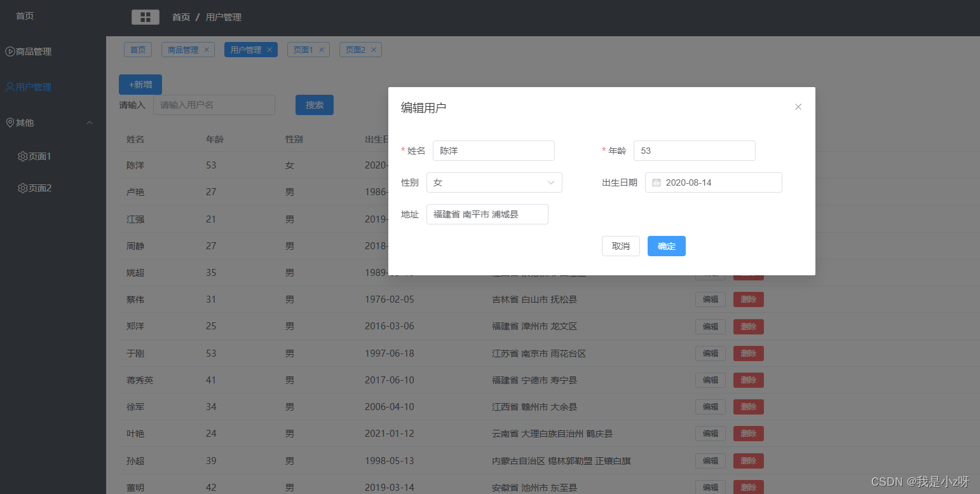This screenshot has height=494, width=980.
Task: Open 页面1 from the sidebar
Action: tap(53, 156)
